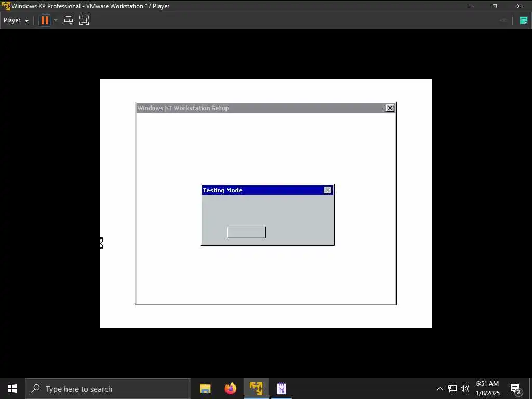Open the notification center icon
Image resolution: width=532 pixels, height=399 pixels.
point(516,389)
